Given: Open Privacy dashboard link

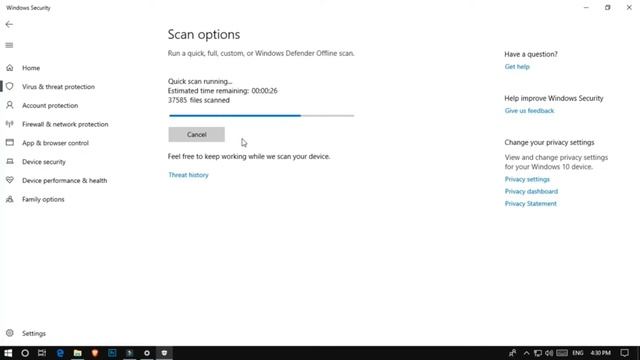Looking at the screenshot, I should coord(531,191).
